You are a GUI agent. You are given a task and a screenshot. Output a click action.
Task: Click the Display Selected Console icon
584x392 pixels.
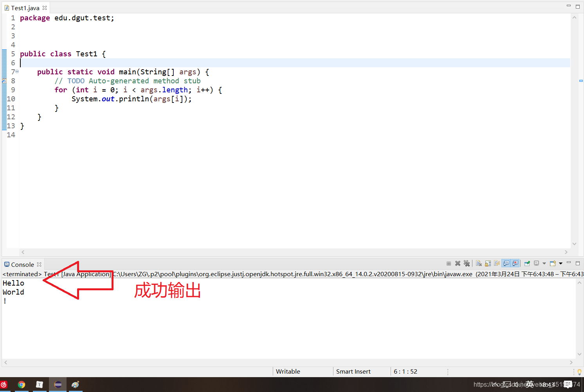pyautogui.click(x=537, y=264)
